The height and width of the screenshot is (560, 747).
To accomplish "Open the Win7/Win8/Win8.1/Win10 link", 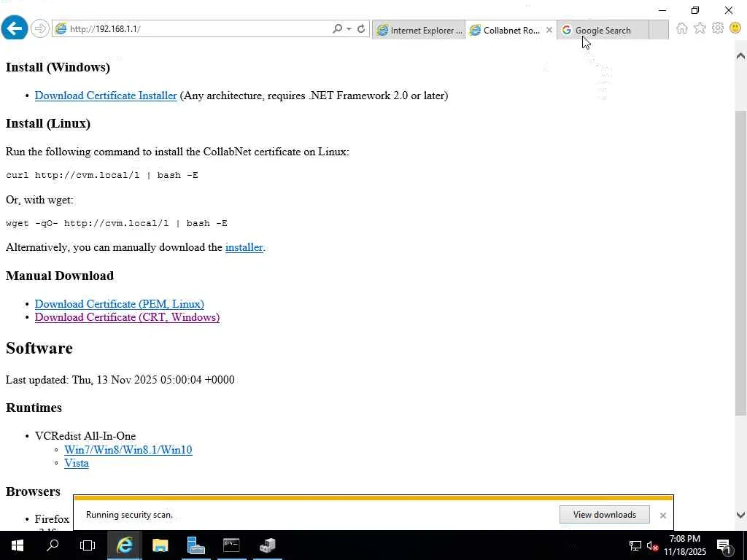I will pos(128,450).
